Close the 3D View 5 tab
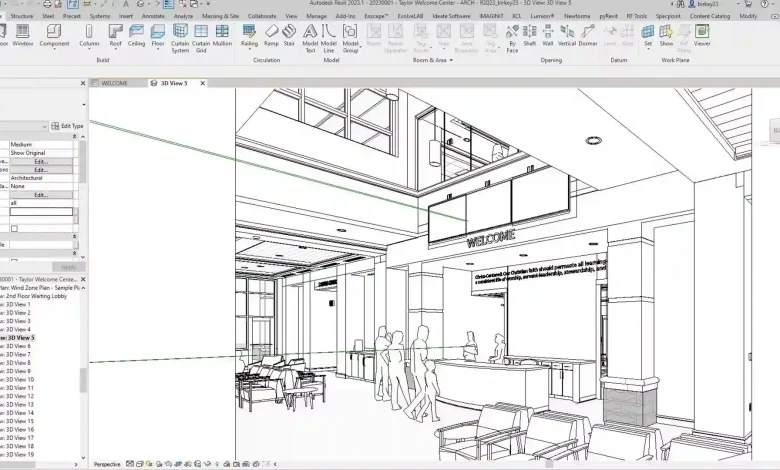Viewport: 780px width, 470px height. tap(202, 83)
